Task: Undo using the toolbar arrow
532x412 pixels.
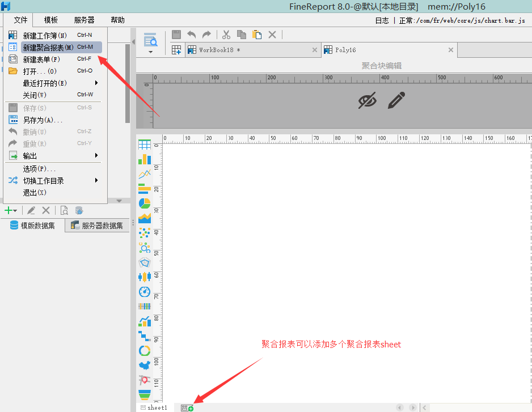Action: pyautogui.click(x=192, y=35)
